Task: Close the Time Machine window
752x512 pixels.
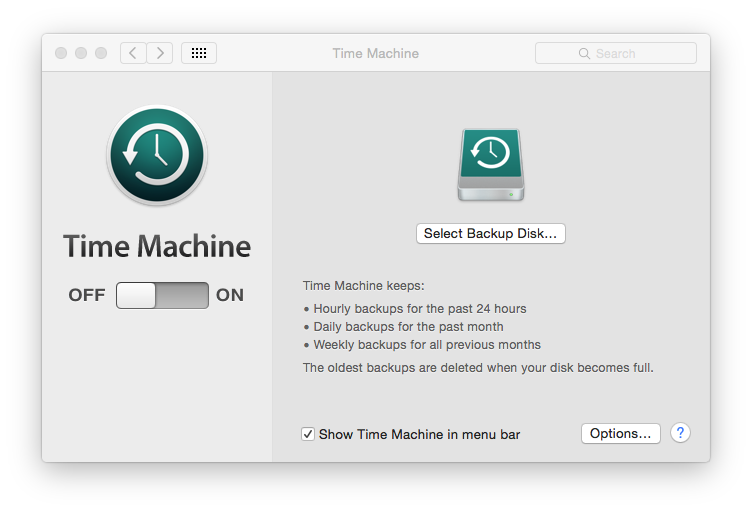Action: 61,53
